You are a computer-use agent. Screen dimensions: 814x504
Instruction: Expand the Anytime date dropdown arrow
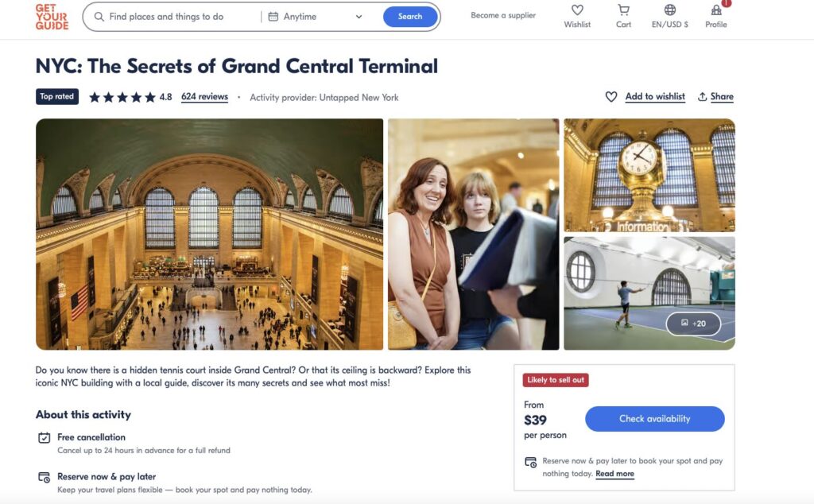(359, 17)
